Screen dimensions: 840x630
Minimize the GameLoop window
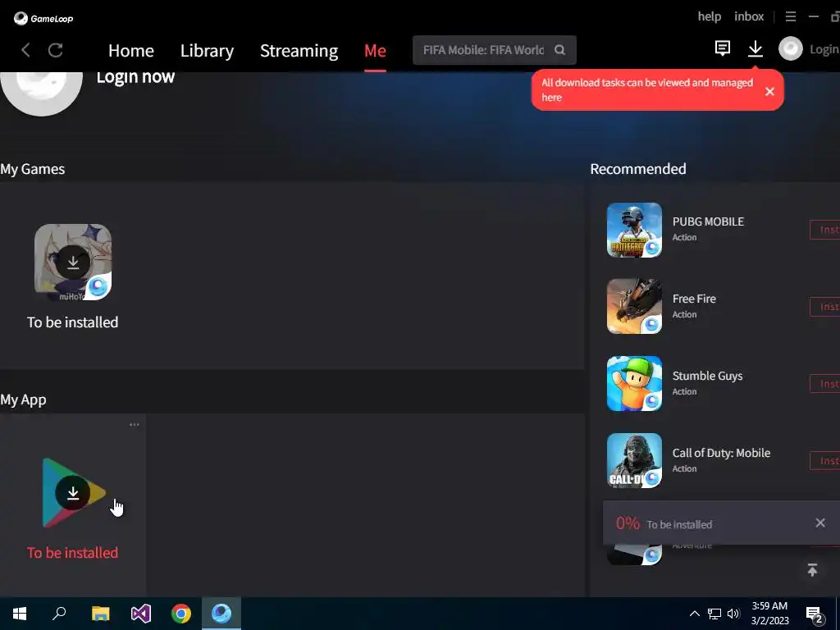tap(814, 16)
